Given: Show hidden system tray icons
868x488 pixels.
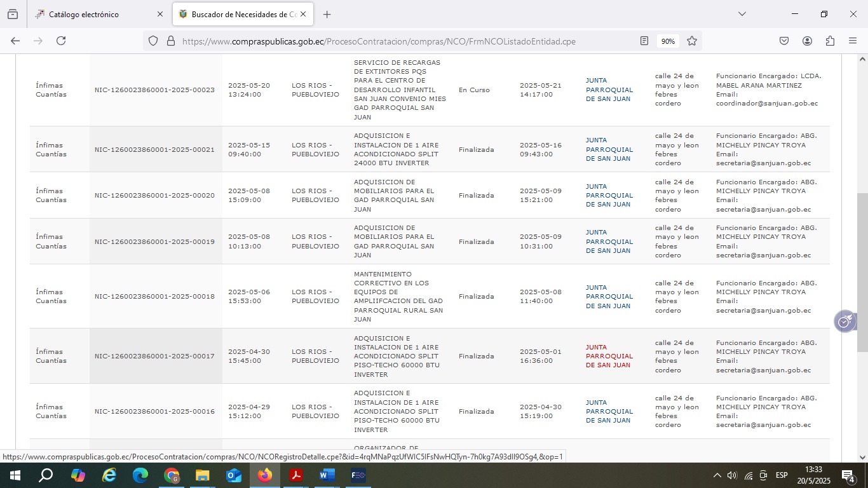Looking at the screenshot, I should [x=717, y=475].
